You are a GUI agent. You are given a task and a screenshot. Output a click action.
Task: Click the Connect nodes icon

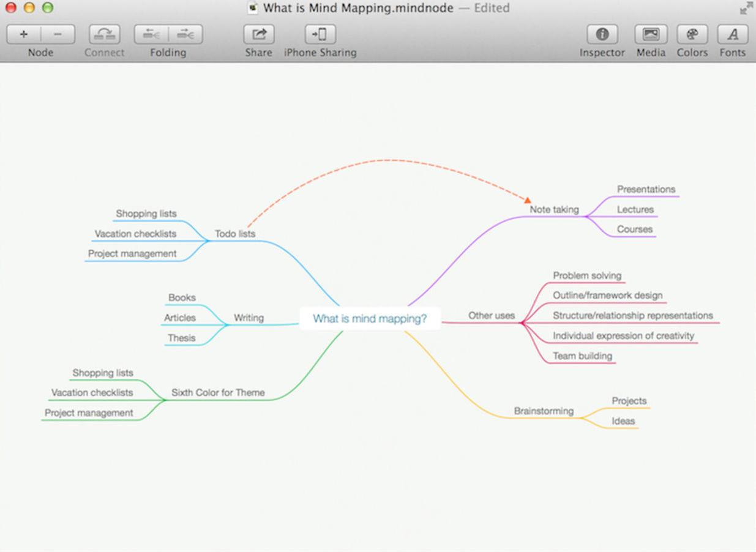point(104,34)
